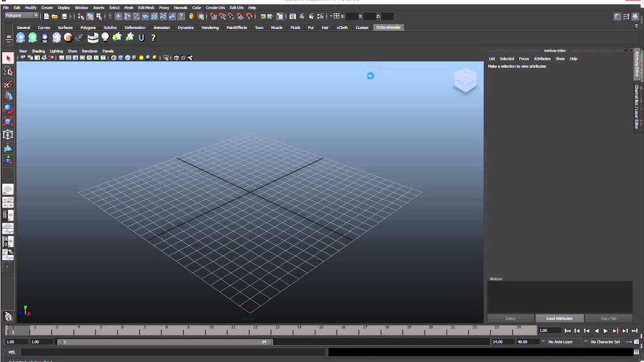Click the curved ribbon shelf icon

(93, 37)
